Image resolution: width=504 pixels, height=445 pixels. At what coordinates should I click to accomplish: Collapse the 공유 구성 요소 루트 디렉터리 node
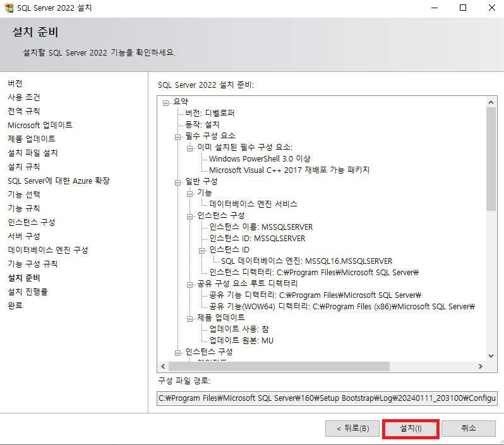coord(189,285)
